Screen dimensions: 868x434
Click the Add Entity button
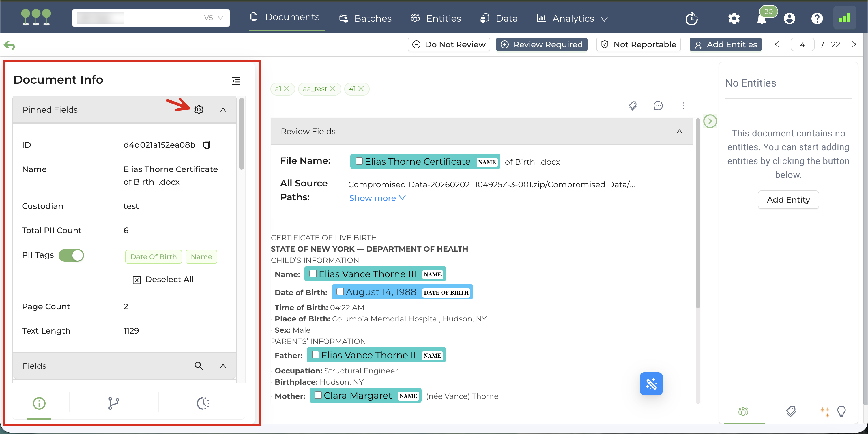click(x=788, y=200)
